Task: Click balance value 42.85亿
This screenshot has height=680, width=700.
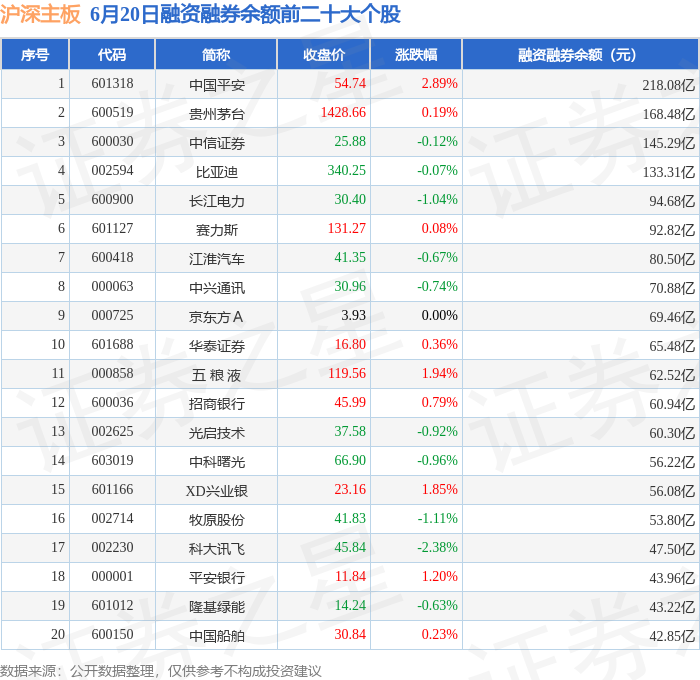Action: pos(672,636)
